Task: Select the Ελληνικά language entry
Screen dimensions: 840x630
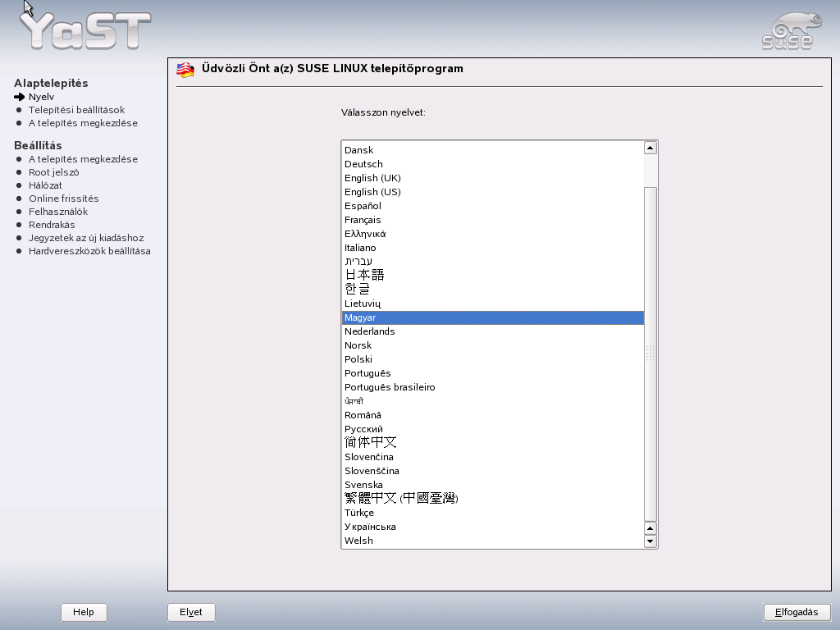Action: click(493, 234)
